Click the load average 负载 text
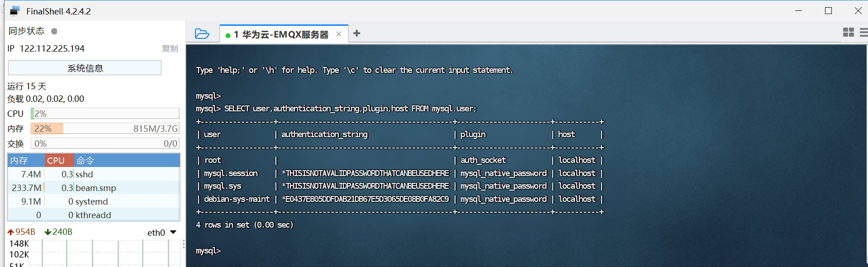 (46, 99)
